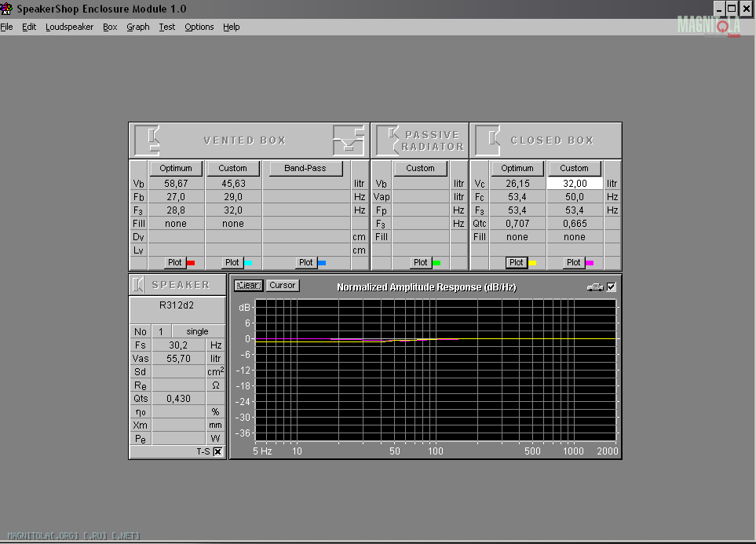Open the Box menu

point(110,27)
